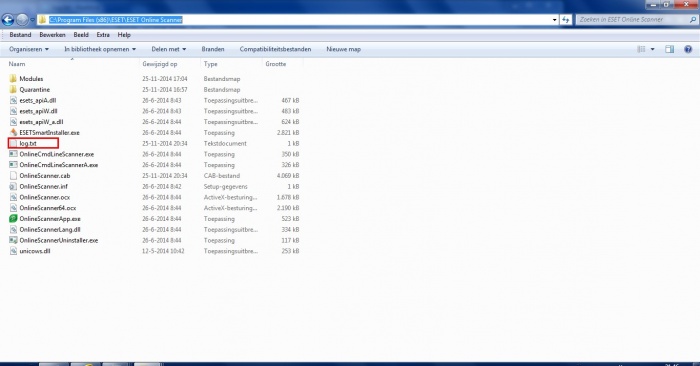Click the search magnifier icon
This screenshot has height=366, width=700.
point(693,20)
